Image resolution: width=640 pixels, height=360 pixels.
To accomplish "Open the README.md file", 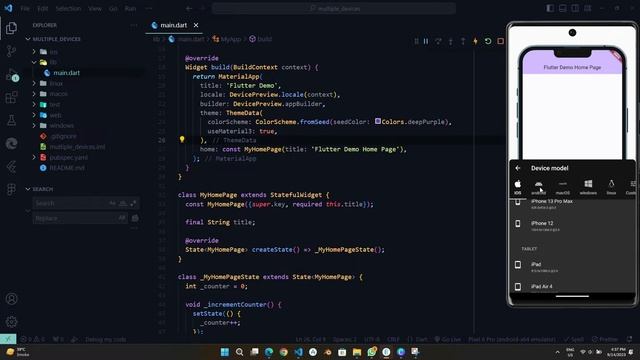I will click(67, 168).
